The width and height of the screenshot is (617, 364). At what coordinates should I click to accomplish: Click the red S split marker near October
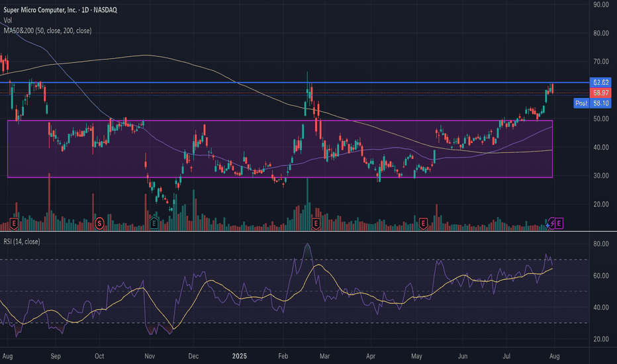(x=99, y=224)
